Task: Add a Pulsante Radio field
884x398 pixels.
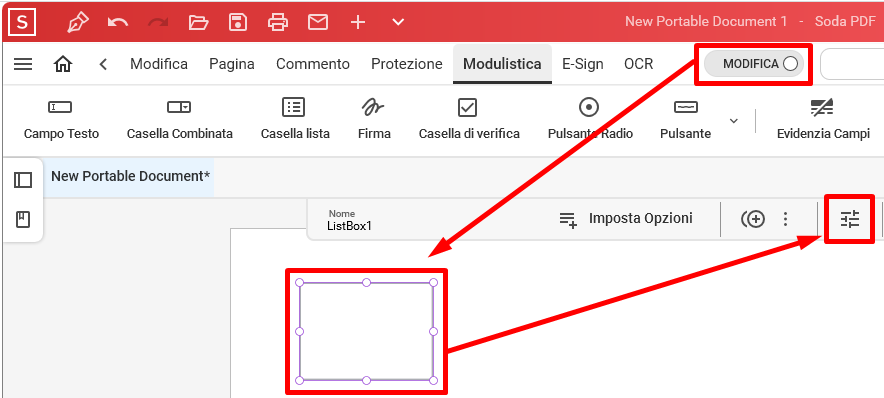Action: [590, 119]
